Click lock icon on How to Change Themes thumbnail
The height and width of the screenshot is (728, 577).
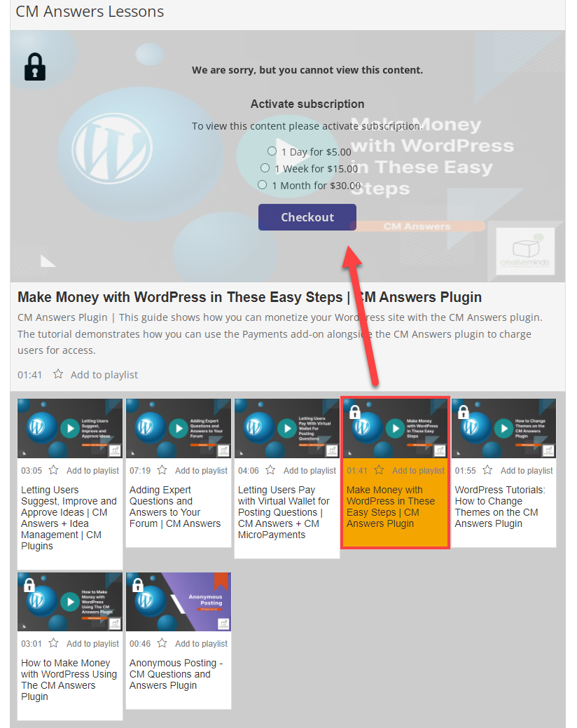point(463,412)
